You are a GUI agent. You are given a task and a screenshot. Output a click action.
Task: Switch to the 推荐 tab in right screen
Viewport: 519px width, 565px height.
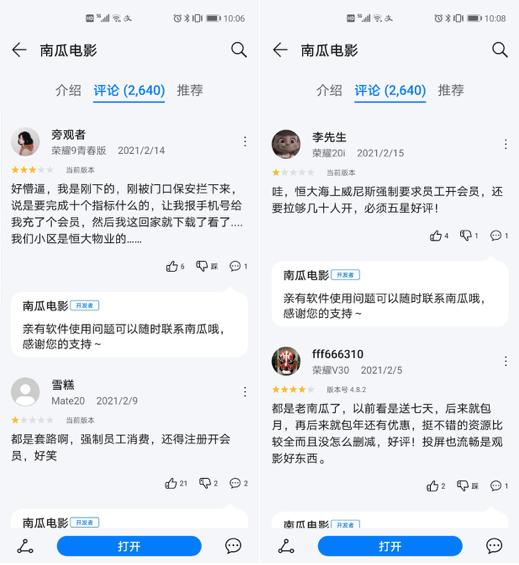(x=451, y=90)
